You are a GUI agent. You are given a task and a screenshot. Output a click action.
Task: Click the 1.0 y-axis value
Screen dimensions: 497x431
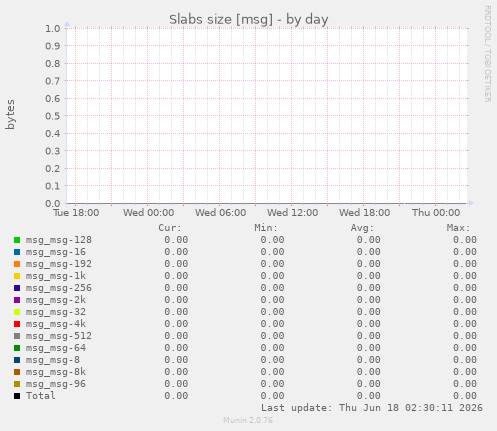[53, 28]
